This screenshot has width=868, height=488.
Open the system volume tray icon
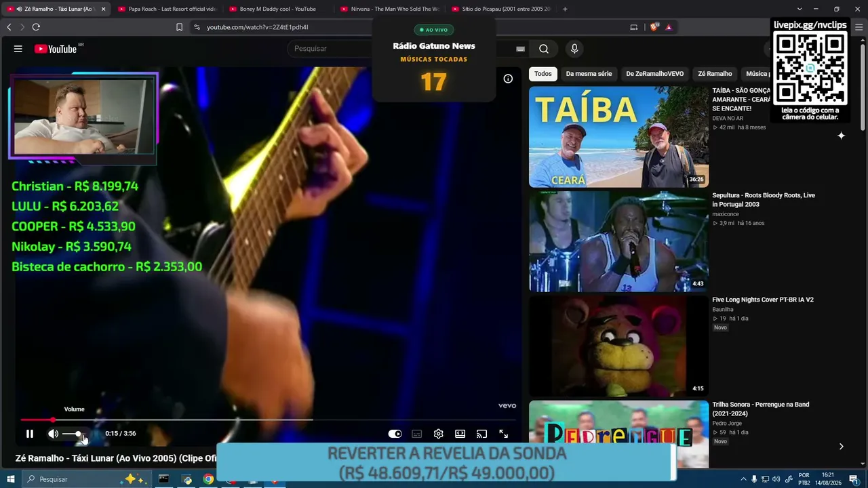coord(776,479)
